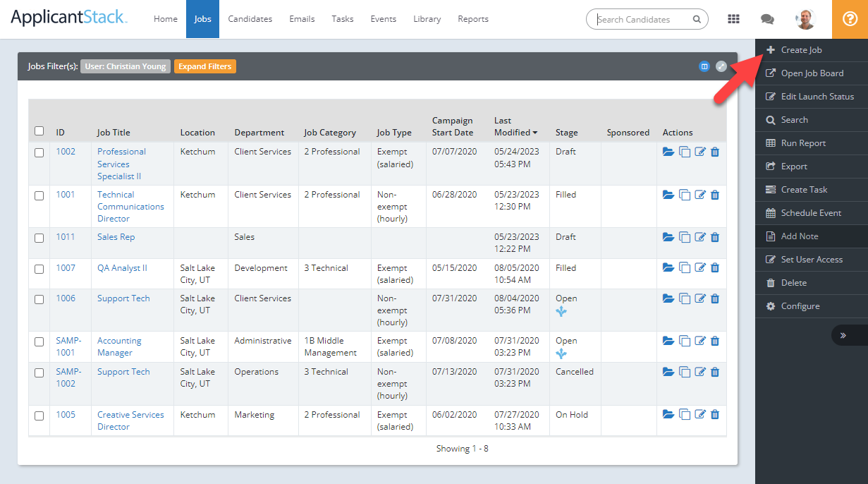The image size is (868, 484).
Task: Click the Accounting Manager job title link
Action: click(118, 346)
